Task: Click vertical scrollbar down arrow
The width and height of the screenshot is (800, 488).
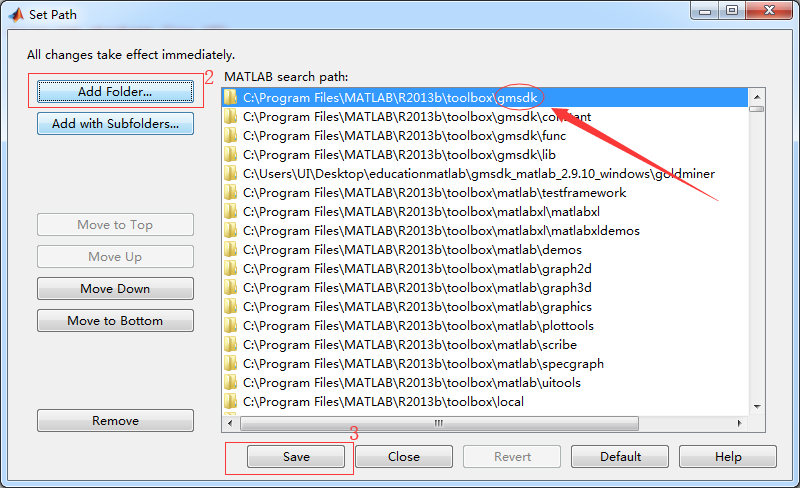Action: [x=757, y=407]
